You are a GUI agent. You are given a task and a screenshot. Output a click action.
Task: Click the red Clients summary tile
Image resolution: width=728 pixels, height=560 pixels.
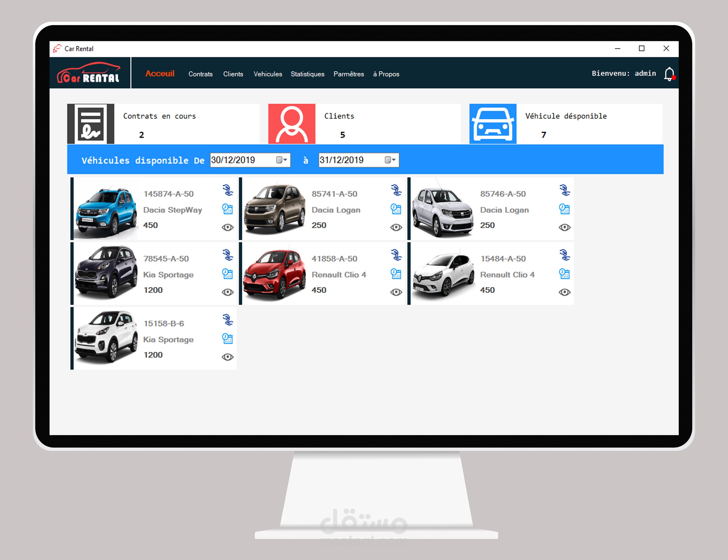click(291, 124)
